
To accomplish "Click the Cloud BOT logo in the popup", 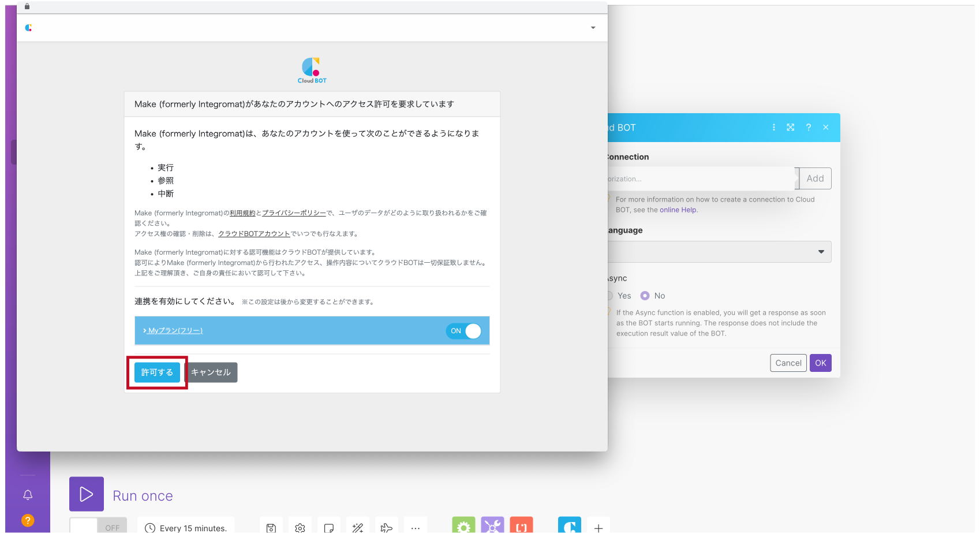I will pos(312,70).
